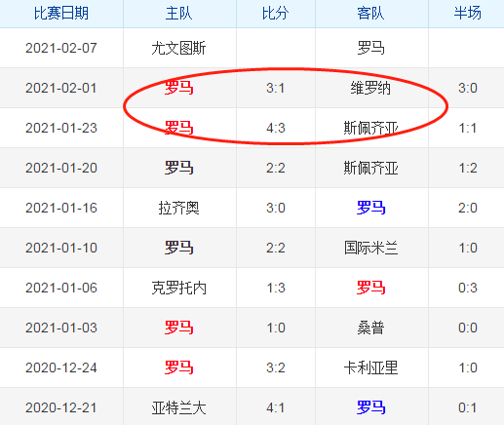
Task: Click half-time score 2:0
Action: [x=468, y=208]
